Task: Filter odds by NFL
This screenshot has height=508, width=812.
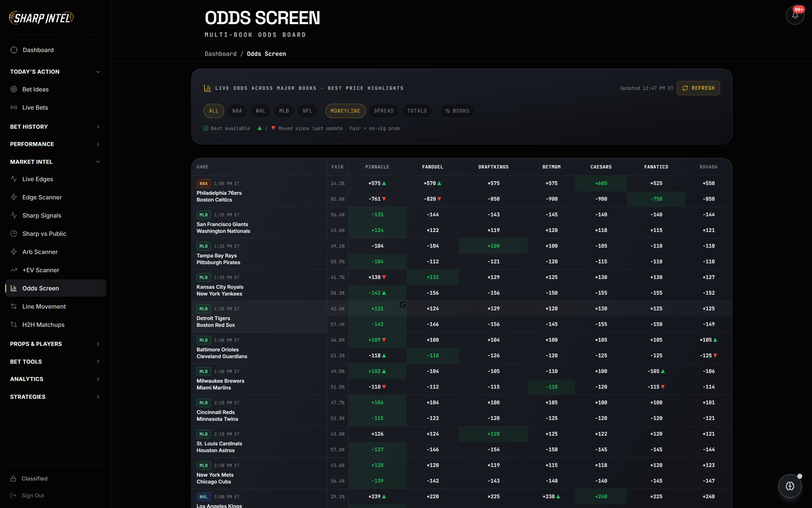Action: (x=307, y=111)
